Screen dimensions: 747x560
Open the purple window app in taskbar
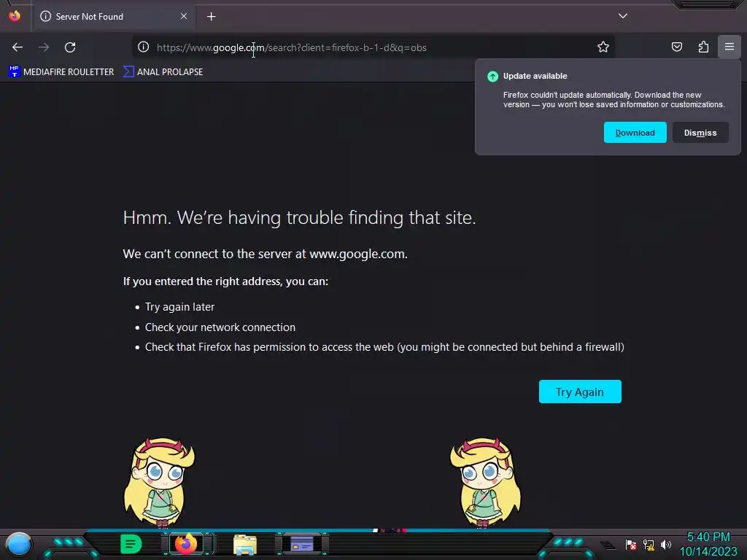301,544
